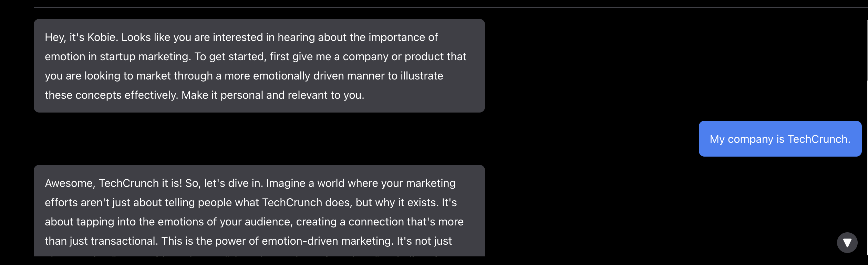Click the chat scrollbar thumb
Screen dimensions: 868x265
tap(867, 50)
